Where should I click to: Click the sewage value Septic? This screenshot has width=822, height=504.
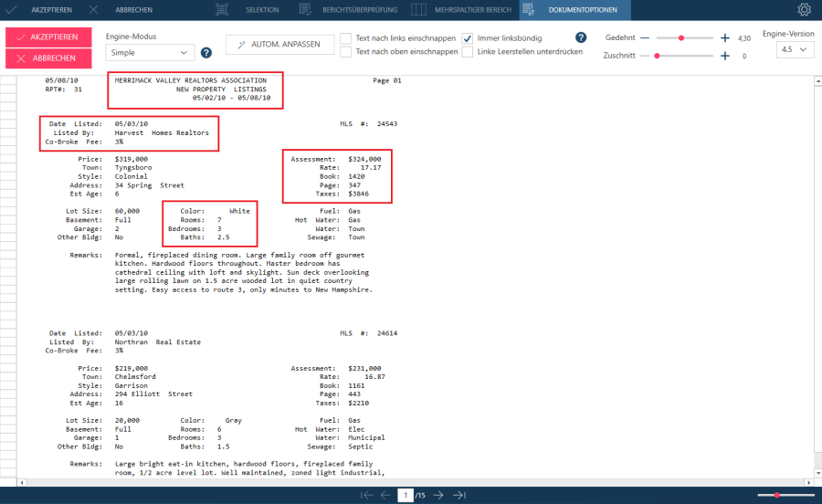(360, 446)
